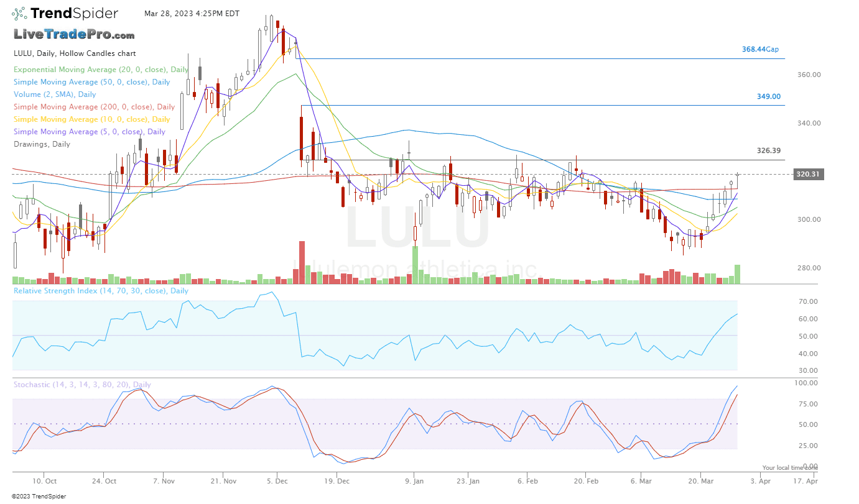This screenshot has width=859, height=504.
Task: Click the Stochastic 25.00 axis value
Action: point(809,446)
